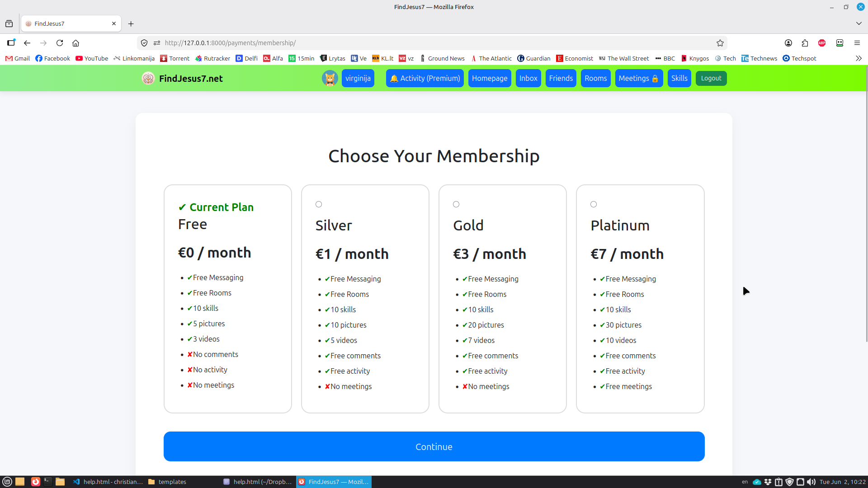Open the Firefox hamburger menu

point(857,43)
